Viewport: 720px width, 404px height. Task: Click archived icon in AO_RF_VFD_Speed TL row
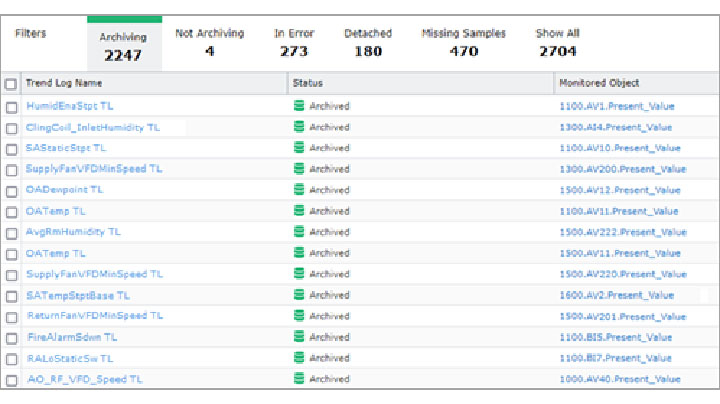coord(298,379)
